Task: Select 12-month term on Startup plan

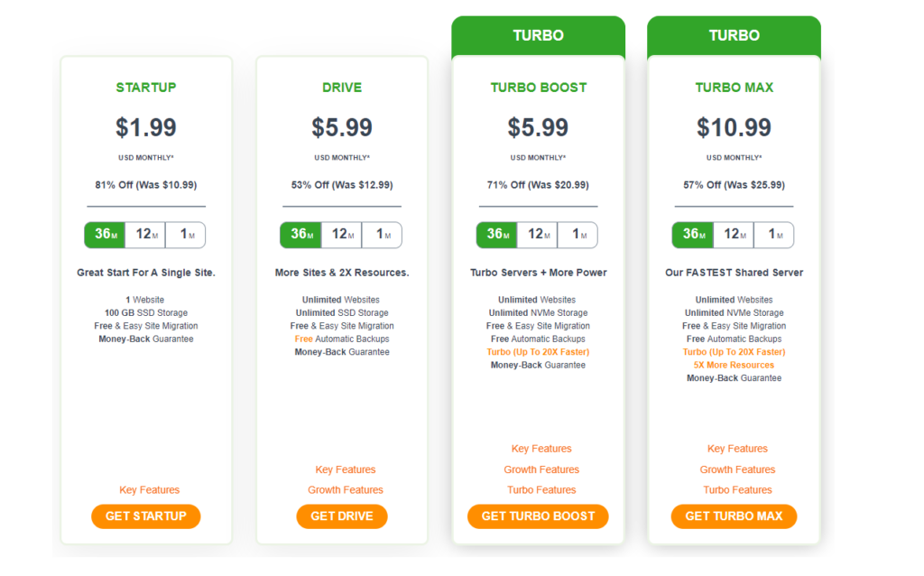Action: (145, 235)
